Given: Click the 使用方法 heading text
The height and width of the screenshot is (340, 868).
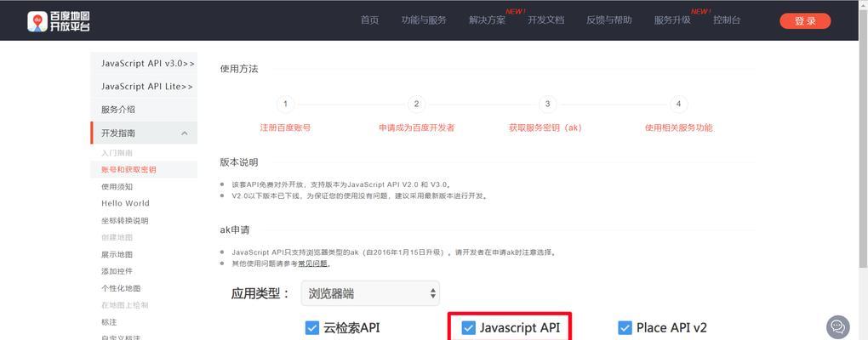Looking at the screenshot, I should [239, 69].
